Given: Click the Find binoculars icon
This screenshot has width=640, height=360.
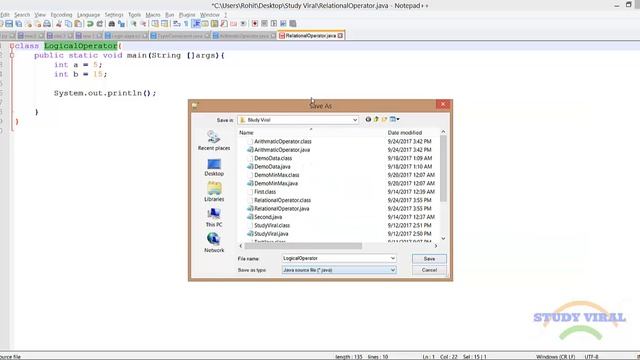Looking at the screenshot, I should tap(111, 24).
